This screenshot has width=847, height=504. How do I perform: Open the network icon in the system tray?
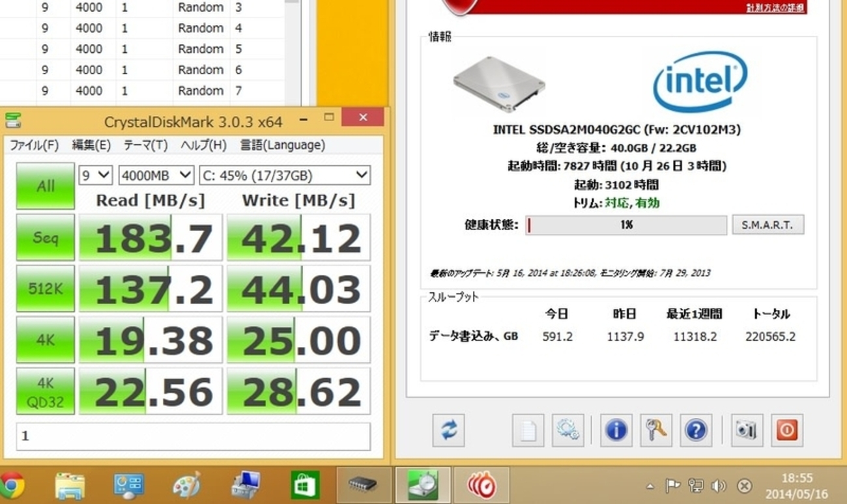pyautogui.click(x=696, y=486)
